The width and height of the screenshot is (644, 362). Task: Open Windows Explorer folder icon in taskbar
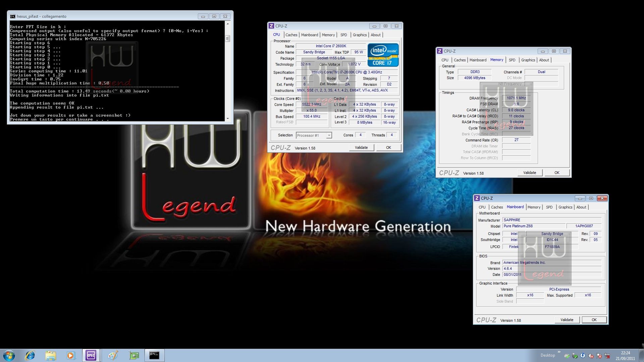[51, 355]
